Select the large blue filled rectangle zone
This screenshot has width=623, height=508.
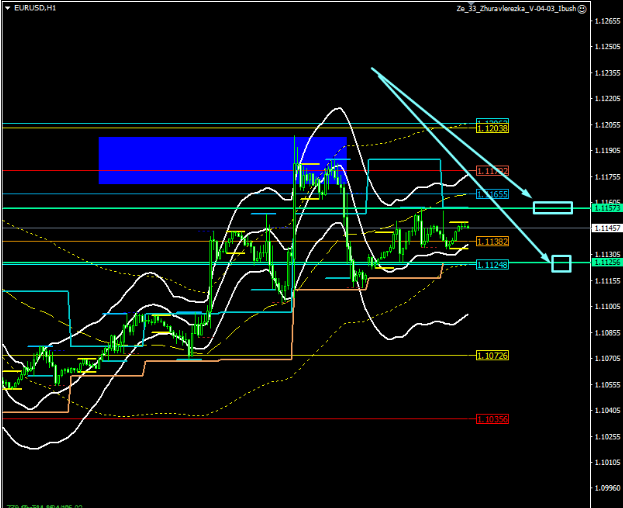pos(222,161)
